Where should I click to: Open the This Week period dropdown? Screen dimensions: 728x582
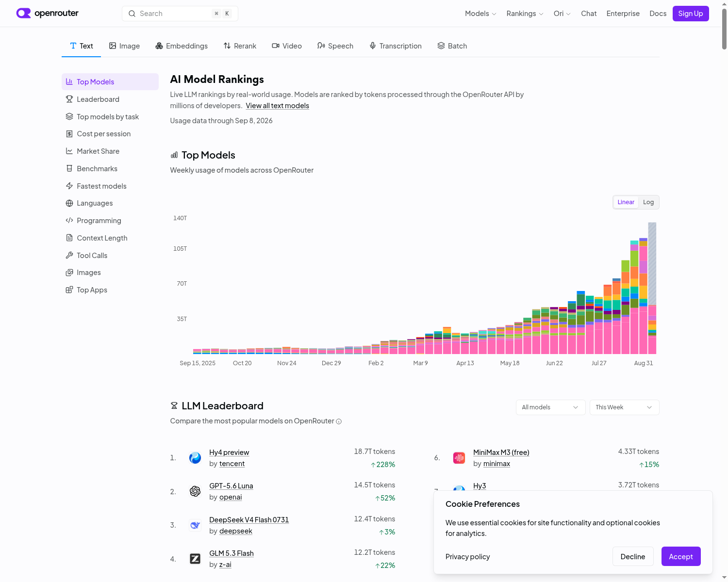tap(624, 407)
